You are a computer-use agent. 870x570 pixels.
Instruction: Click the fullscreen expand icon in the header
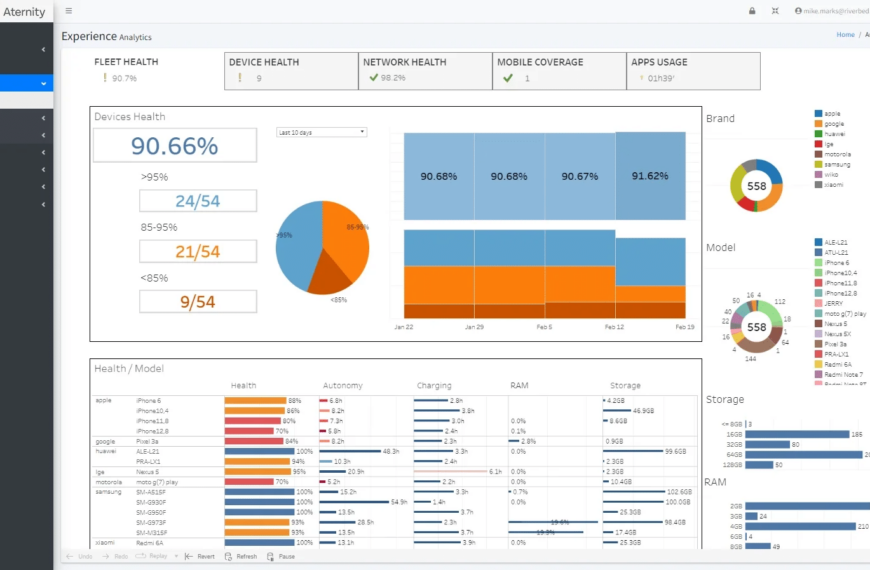tap(775, 11)
